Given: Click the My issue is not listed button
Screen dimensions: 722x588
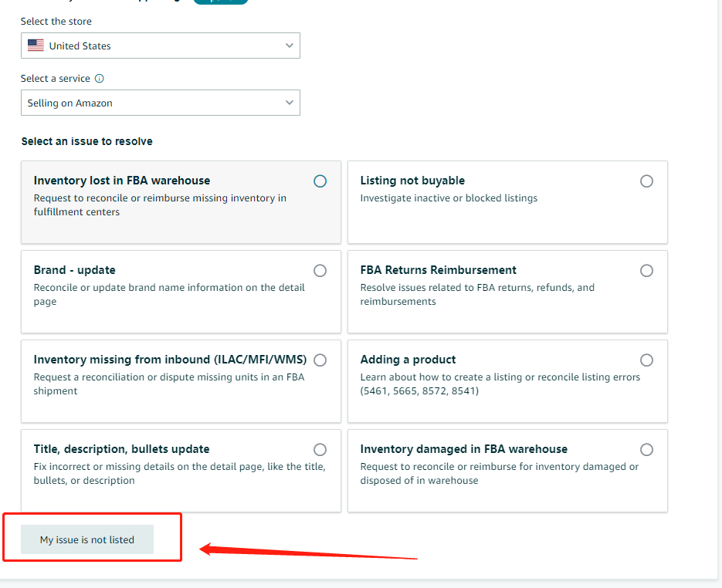Looking at the screenshot, I should pos(87,539).
